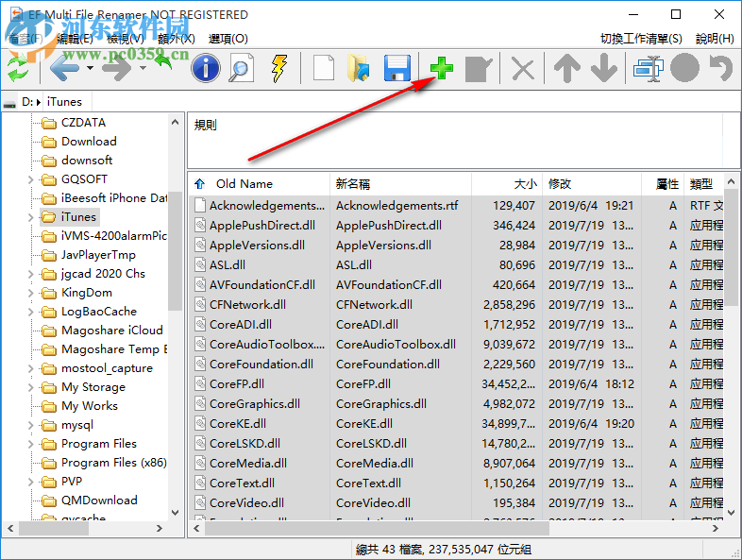Viewport: 742px width, 560px height.
Task: Expand the PVP folder node
Action: click(x=31, y=483)
